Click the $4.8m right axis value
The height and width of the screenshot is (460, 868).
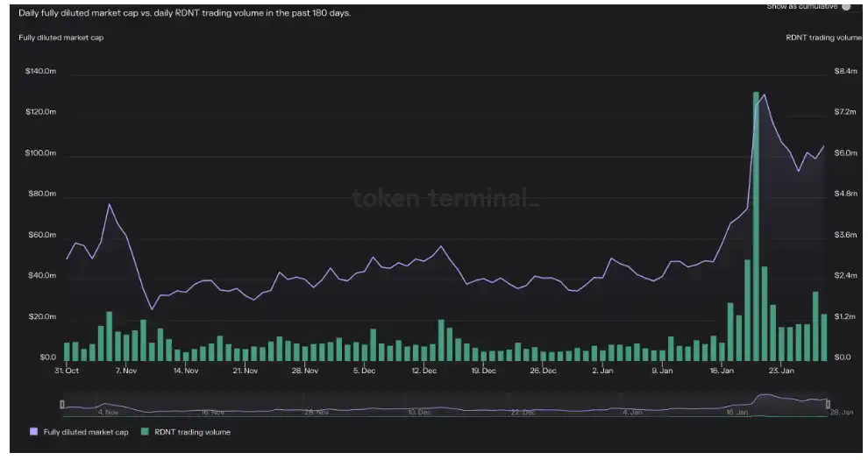coord(846,194)
